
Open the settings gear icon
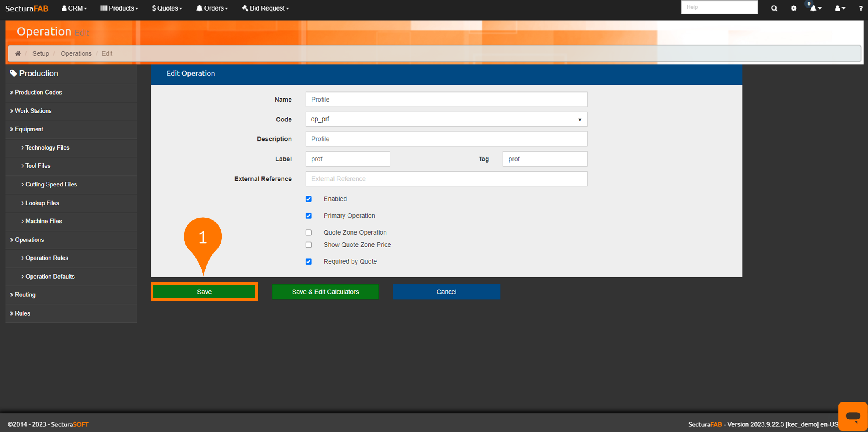click(794, 8)
